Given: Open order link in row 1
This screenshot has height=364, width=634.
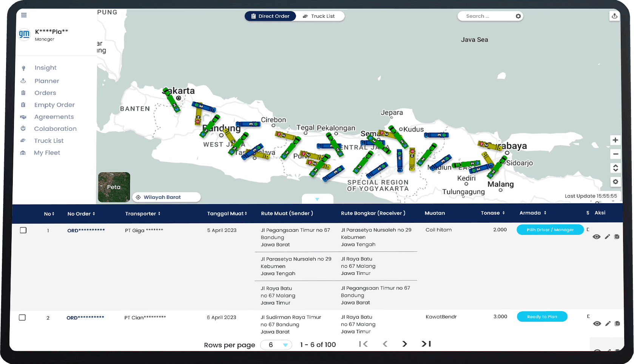Looking at the screenshot, I should point(86,230).
